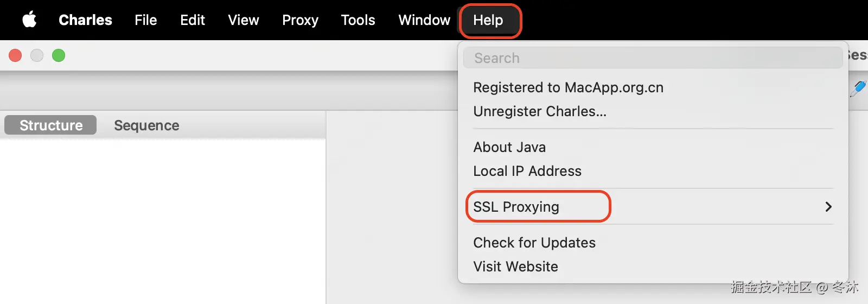Image resolution: width=868 pixels, height=304 pixels.
Task: Select Unregister Charles... from Help menu
Action: point(540,111)
